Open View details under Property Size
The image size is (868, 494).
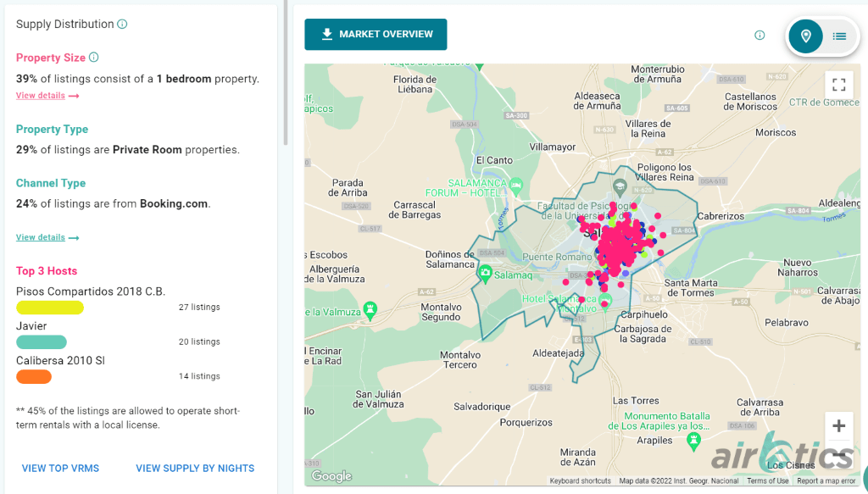click(x=41, y=95)
